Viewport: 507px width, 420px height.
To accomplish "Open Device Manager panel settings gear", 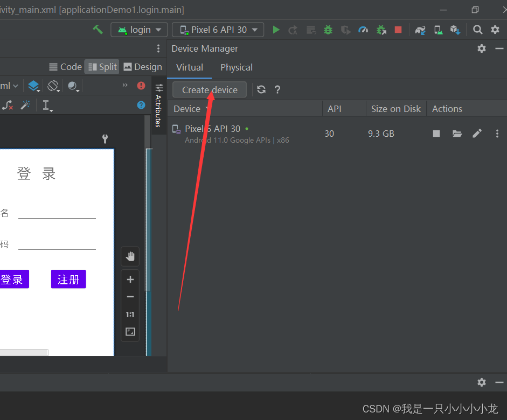I will click(x=482, y=48).
